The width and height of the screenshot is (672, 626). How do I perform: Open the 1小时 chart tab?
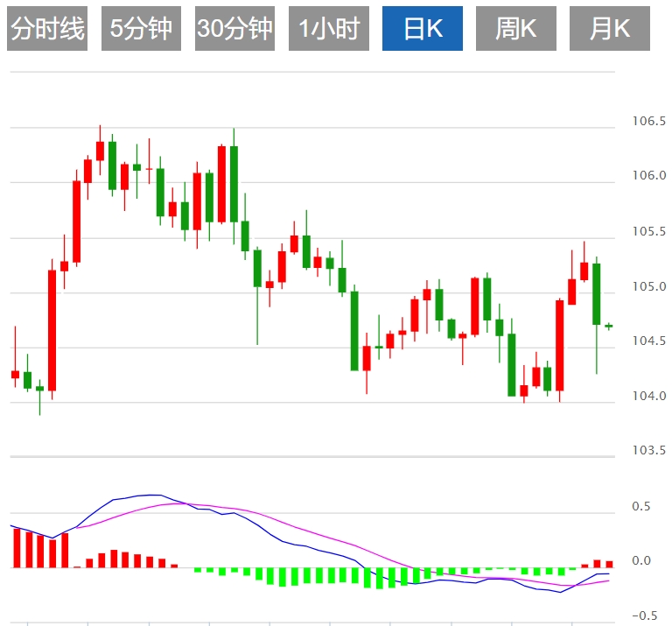(x=329, y=28)
